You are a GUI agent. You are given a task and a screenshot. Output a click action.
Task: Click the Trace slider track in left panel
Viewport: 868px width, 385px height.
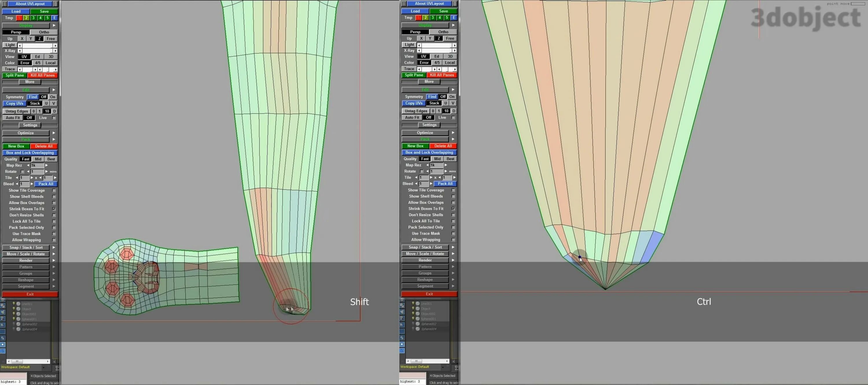coord(27,69)
